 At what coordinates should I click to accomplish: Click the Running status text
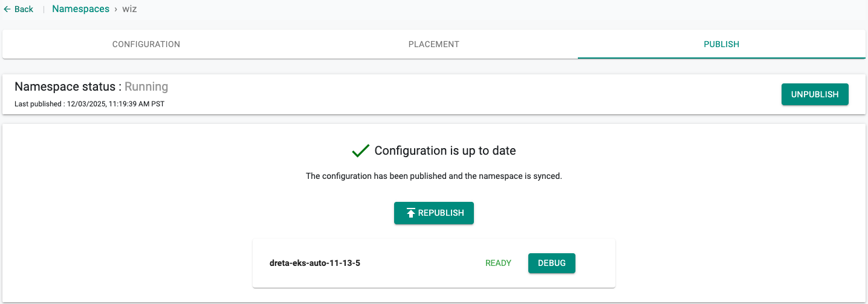pos(146,86)
